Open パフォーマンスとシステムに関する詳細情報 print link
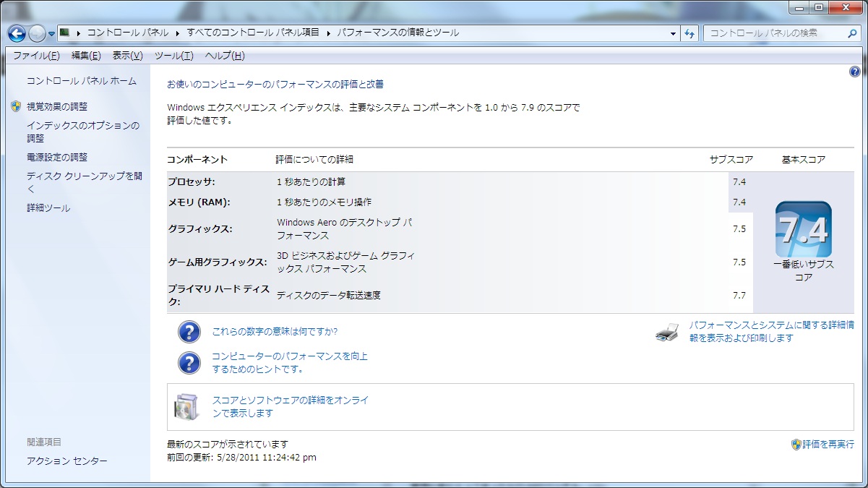Viewport: 868px width, 488px height. click(x=772, y=332)
